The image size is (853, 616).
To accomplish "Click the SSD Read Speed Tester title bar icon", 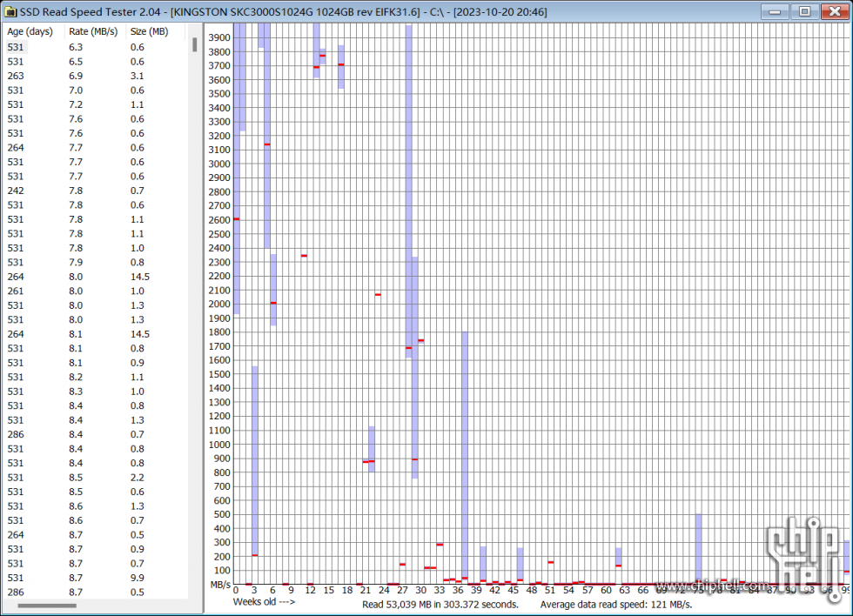I will 10,11.
